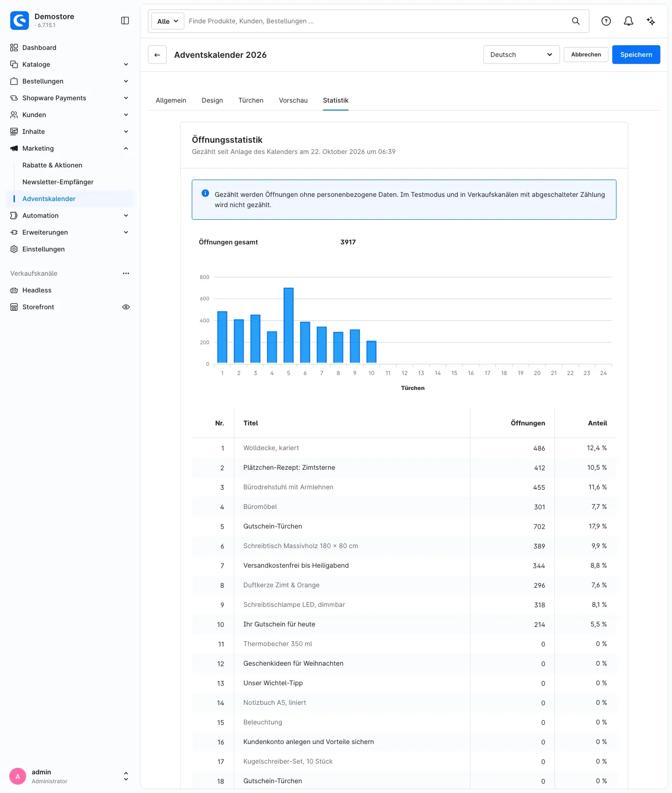Click the Speichern button
The width and height of the screenshot is (672, 793).
(x=636, y=55)
